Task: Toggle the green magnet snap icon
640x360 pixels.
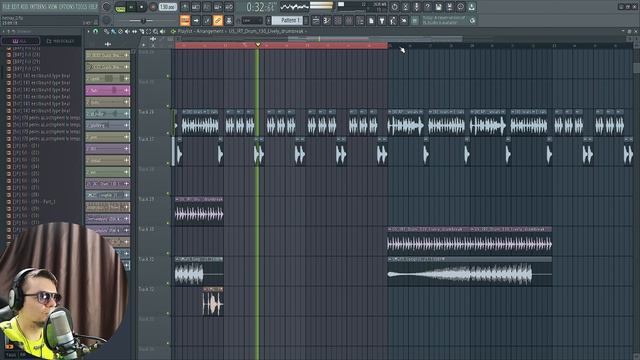Action: (x=96, y=31)
